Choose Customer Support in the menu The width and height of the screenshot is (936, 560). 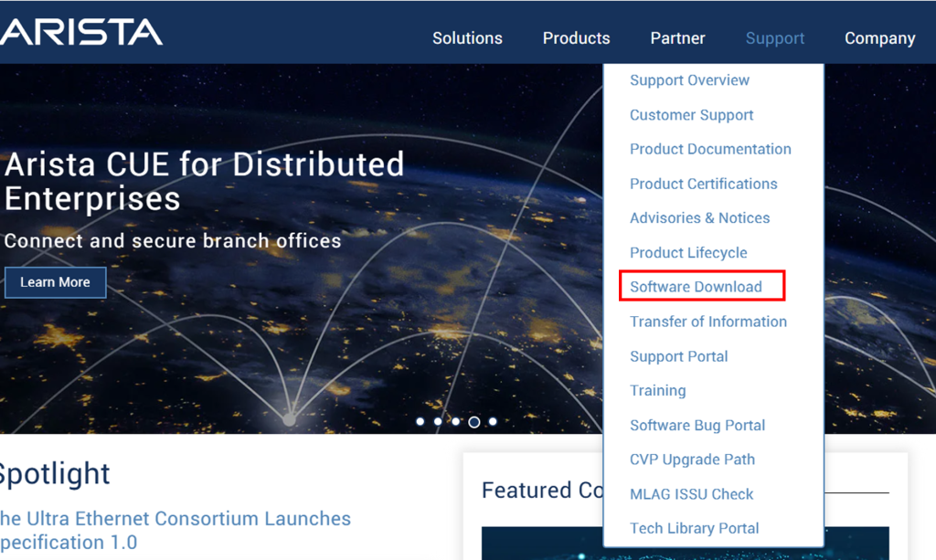click(691, 114)
